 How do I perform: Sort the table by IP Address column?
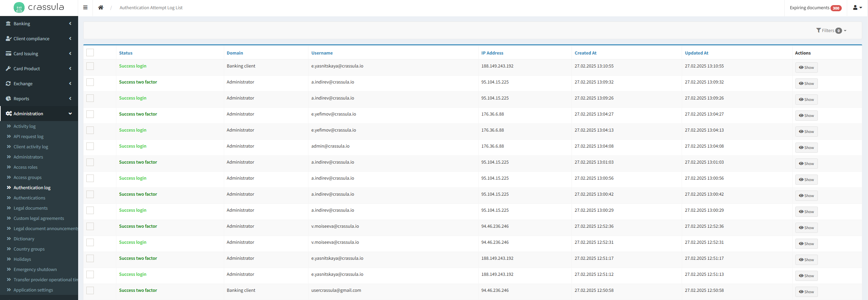[492, 53]
